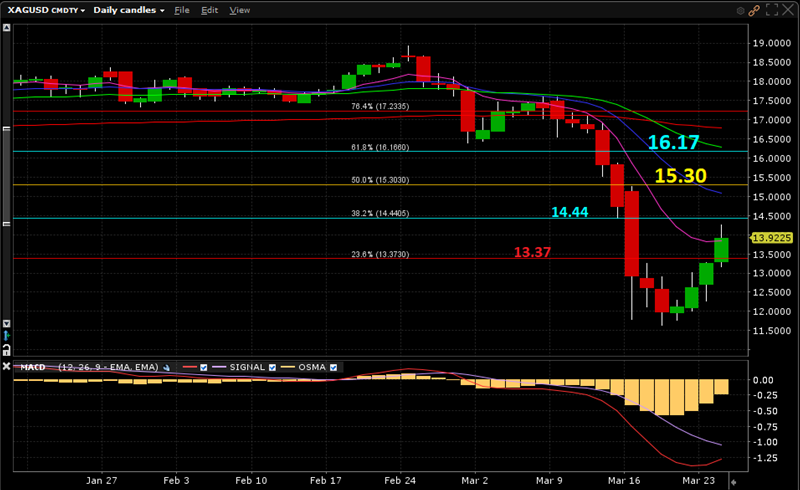Toggle the padlock icon on left edge

(7, 350)
